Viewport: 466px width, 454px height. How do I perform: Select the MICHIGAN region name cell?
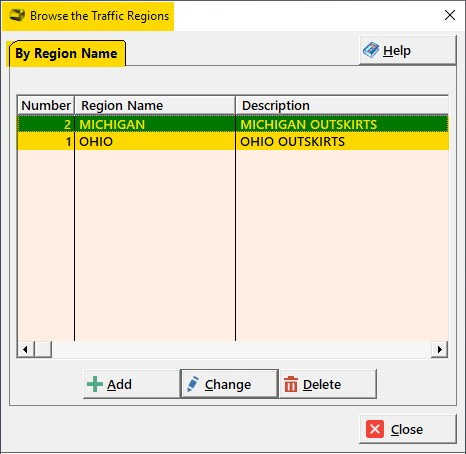tap(155, 124)
